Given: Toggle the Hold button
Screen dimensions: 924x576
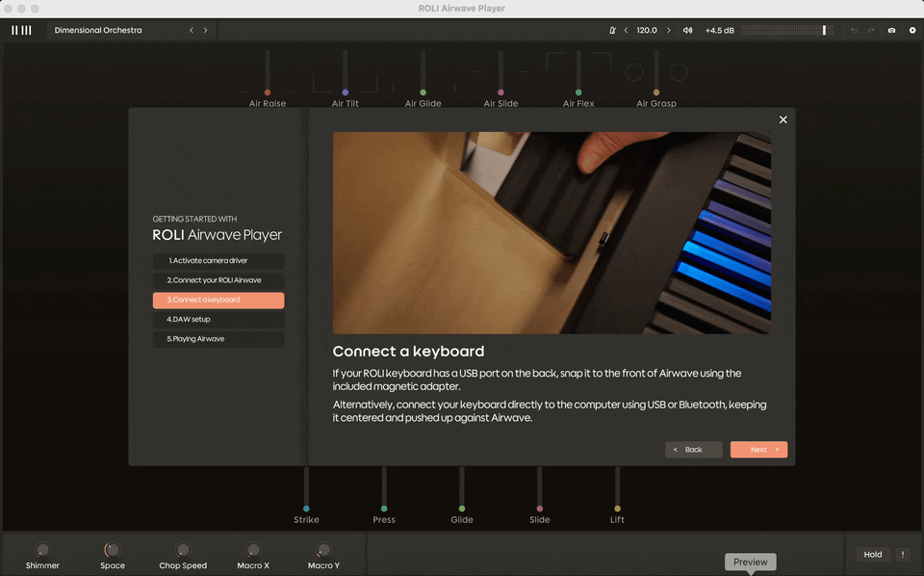Looking at the screenshot, I should (873, 554).
